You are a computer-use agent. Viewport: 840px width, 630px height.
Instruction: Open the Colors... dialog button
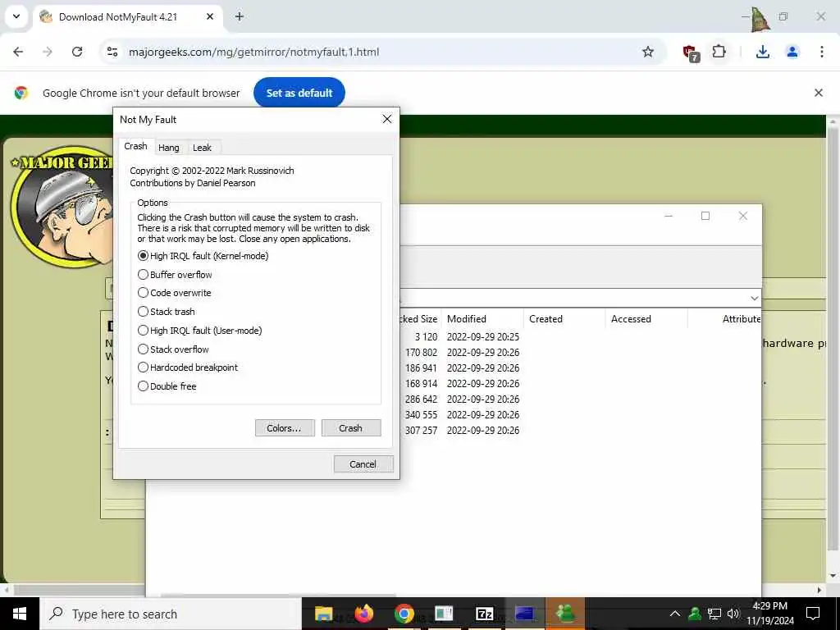[285, 428]
